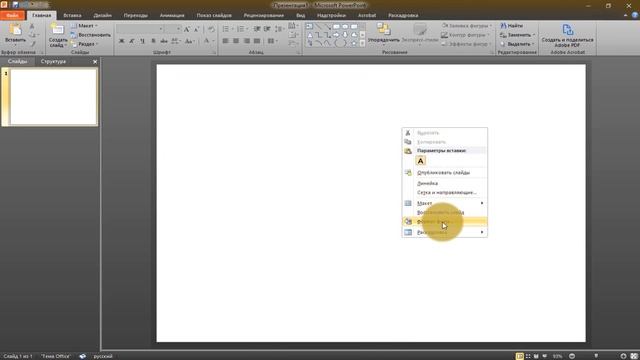Expand the Раскадровка submenu in context menu

pyautogui.click(x=444, y=232)
